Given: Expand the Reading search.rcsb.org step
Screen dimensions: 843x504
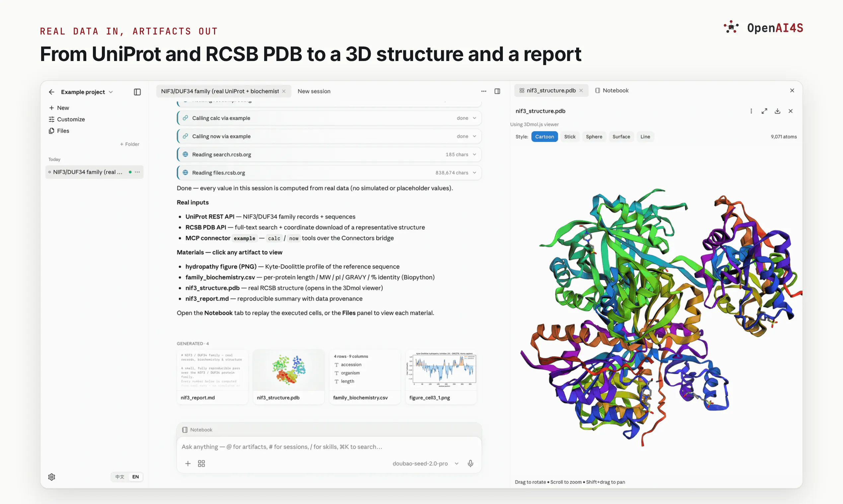Looking at the screenshot, I should tap(329, 154).
